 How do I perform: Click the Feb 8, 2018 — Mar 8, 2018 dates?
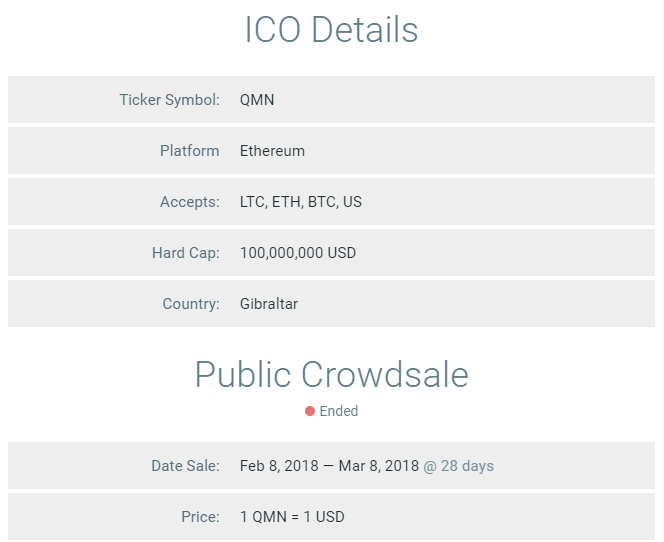(x=329, y=466)
